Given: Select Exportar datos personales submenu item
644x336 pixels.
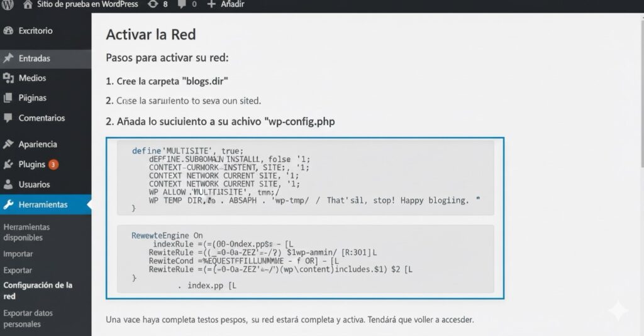Looking at the screenshot, I should 28,318.
